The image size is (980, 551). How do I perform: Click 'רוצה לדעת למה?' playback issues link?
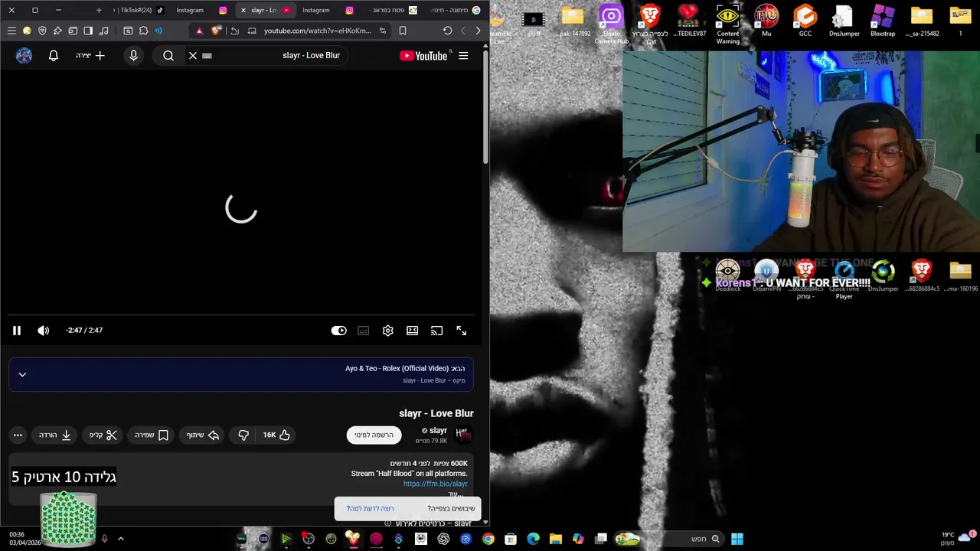coord(370,508)
